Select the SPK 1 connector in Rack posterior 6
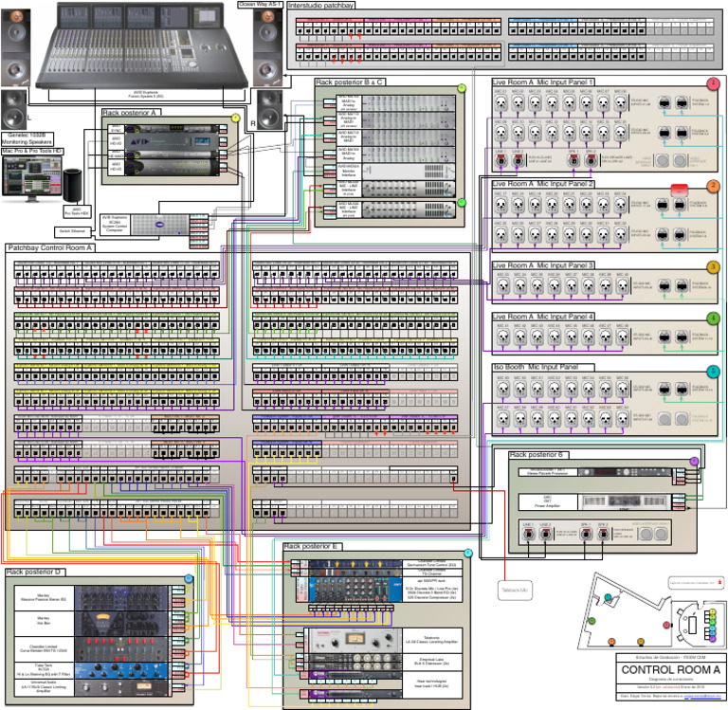 587,534
